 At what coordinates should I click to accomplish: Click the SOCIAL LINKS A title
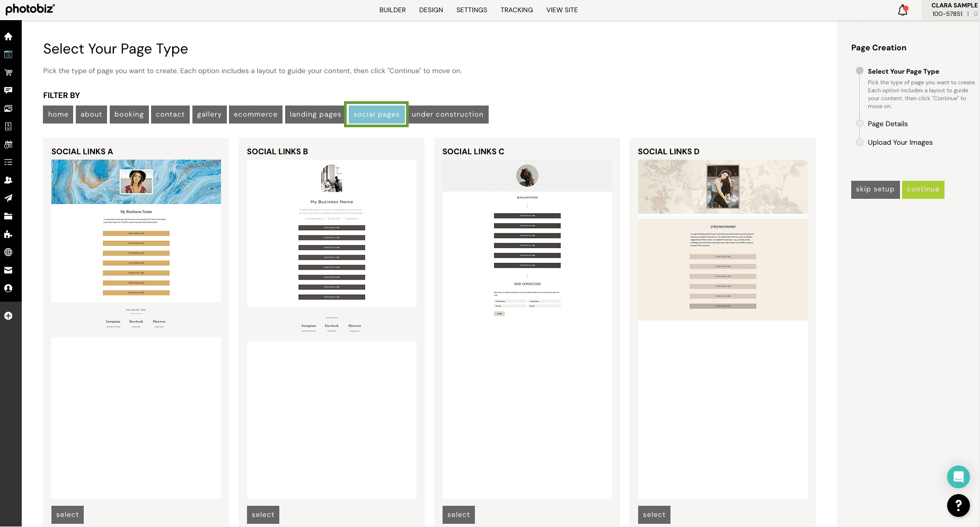(x=82, y=152)
